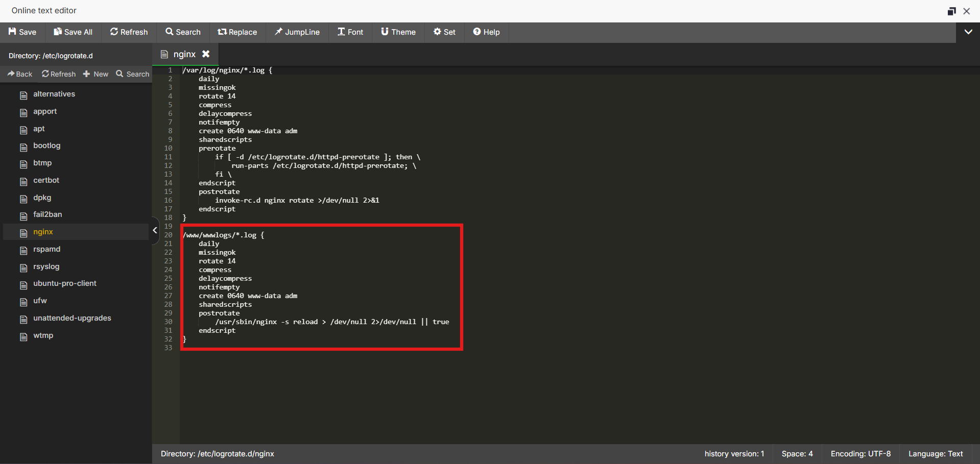Screen dimensions: 980x464
Task: Open the Replace tool
Action: [x=237, y=32]
